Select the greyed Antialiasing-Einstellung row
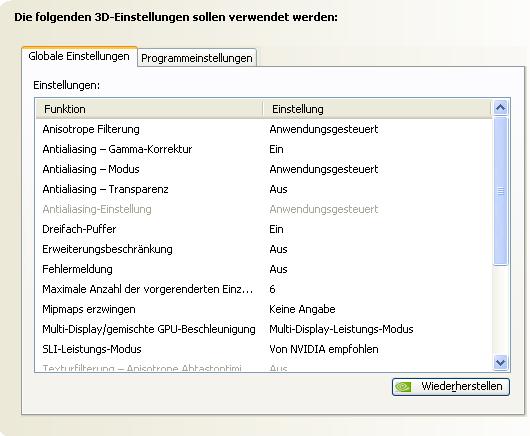This screenshot has height=436, width=530. 264,209
